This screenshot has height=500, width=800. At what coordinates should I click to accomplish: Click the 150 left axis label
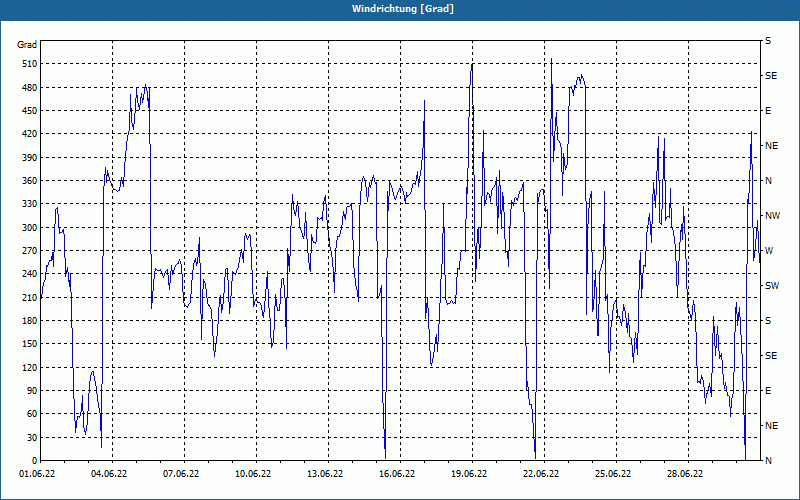[30, 344]
